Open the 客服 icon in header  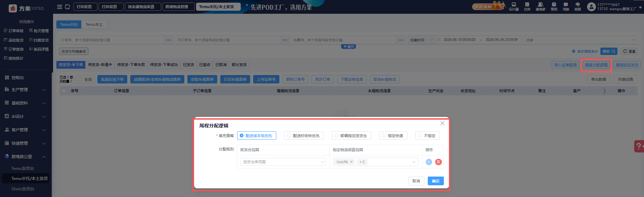(578, 6)
